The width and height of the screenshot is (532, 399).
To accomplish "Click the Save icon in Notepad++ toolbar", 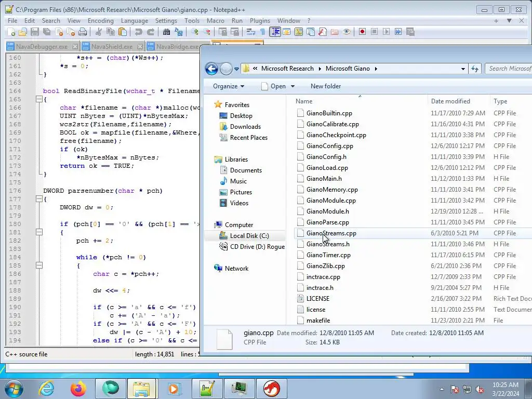I will point(35,32).
